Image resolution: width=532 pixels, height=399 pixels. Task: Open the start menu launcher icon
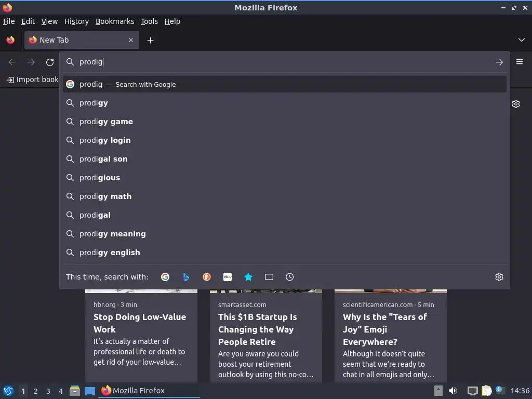tap(8, 391)
